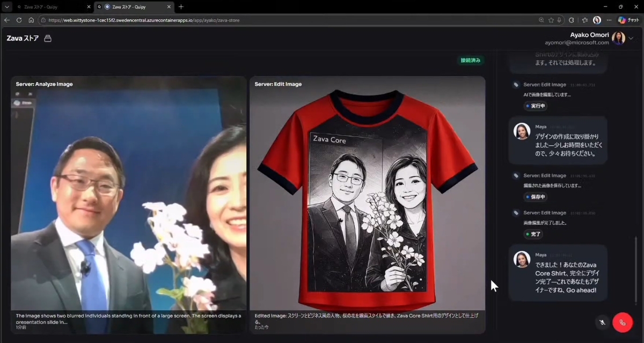Open the Copilot チャット button
The width and height of the screenshot is (644, 343).
[x=628, y=20]
